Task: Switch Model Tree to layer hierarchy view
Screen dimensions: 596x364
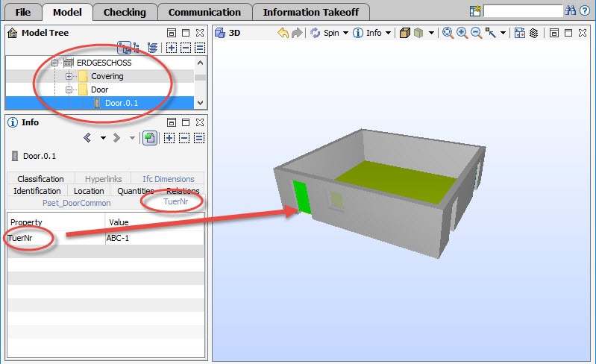Action: point(152,48)
